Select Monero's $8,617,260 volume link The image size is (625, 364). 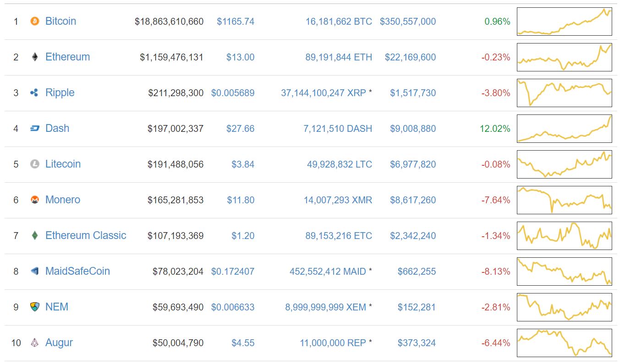[413, 200]
